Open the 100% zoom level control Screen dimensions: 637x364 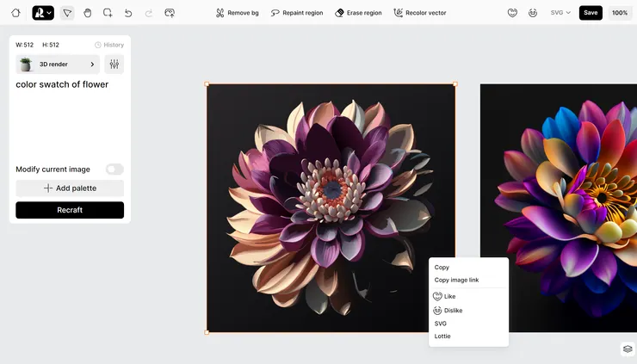point(620,13)
